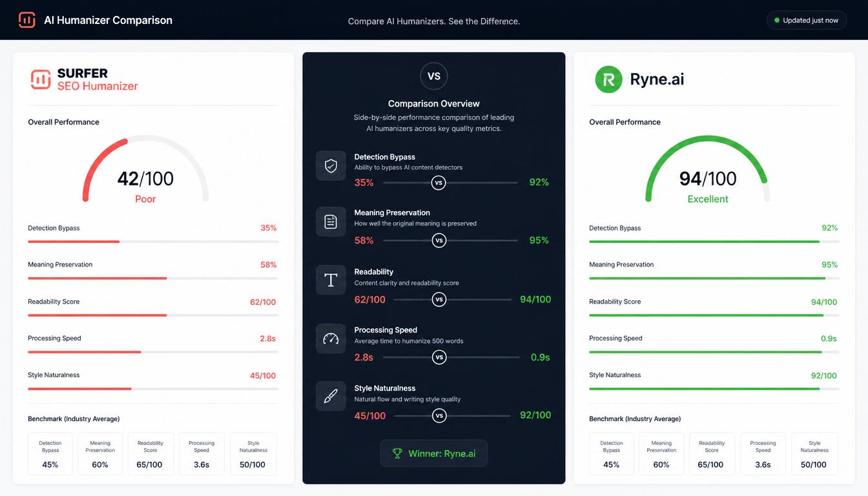The height and width of the screenshot is (496, 868).
Task: Click Surfer's Processing Speed 3.6s benchmark card
Action: [202, 454]
